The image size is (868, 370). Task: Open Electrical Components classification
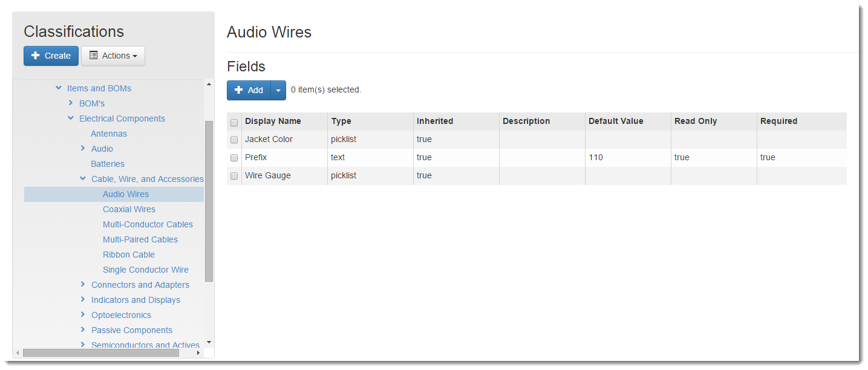pos(122,118)
